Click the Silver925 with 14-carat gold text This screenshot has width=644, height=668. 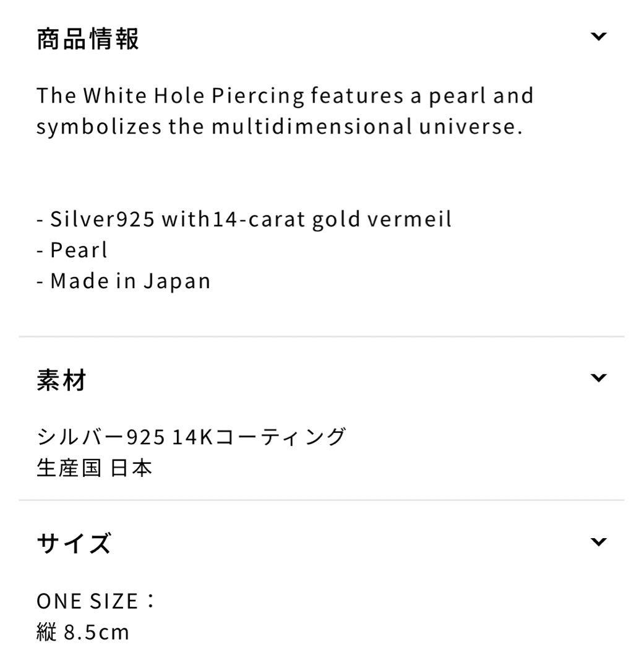tap(244, 218)
